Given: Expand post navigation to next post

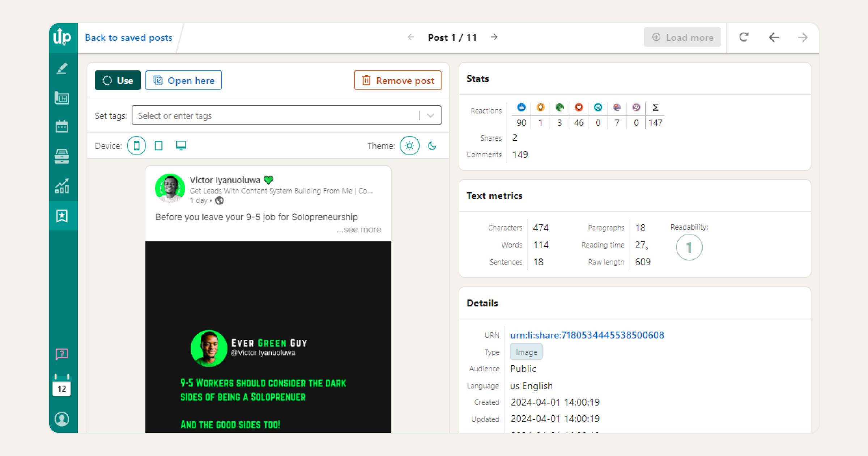Looking at the screenshot, I should [x=494, y=37].
